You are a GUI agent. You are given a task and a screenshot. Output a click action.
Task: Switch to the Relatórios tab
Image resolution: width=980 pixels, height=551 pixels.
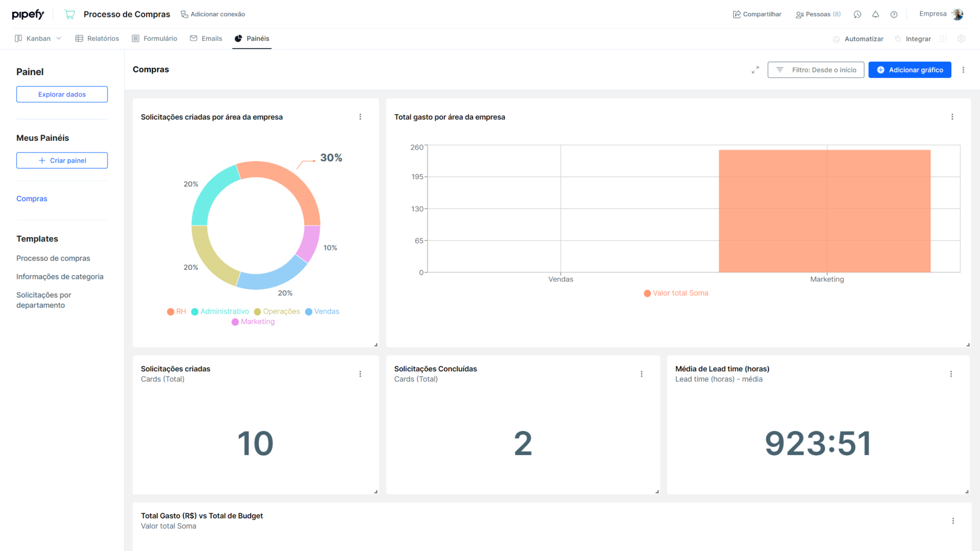pyautogui.click(x=97, y=38)
